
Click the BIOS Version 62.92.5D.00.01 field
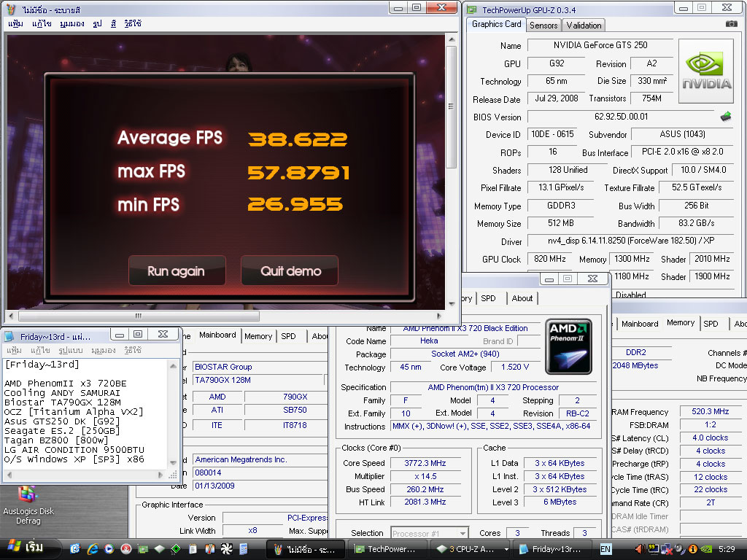[x=621, y=117]
